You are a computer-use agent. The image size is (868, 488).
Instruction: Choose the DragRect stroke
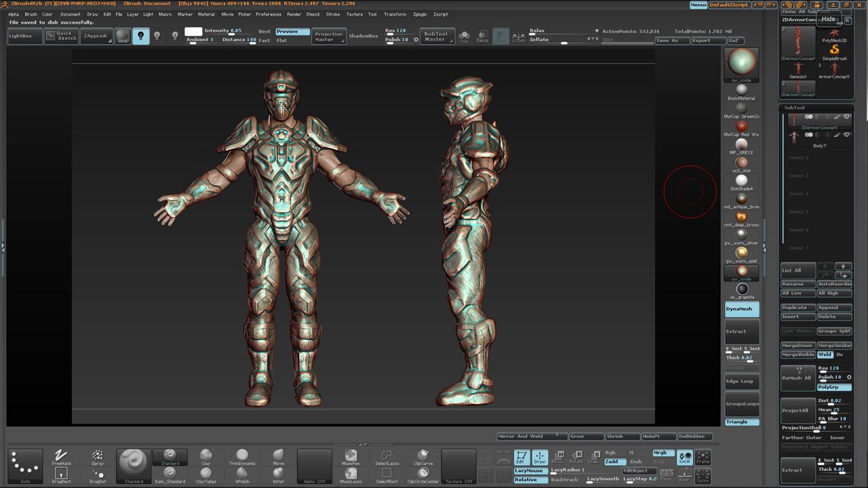click(x=61, y=475)
